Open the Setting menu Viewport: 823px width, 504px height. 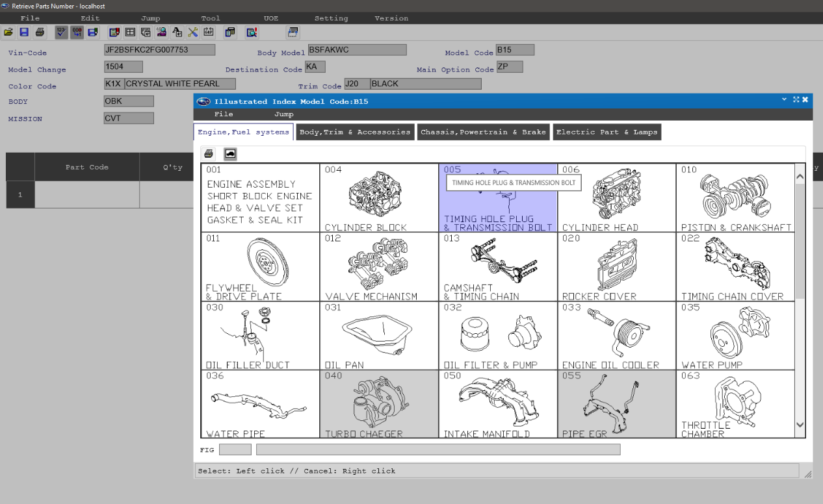[x=331, y=18]
